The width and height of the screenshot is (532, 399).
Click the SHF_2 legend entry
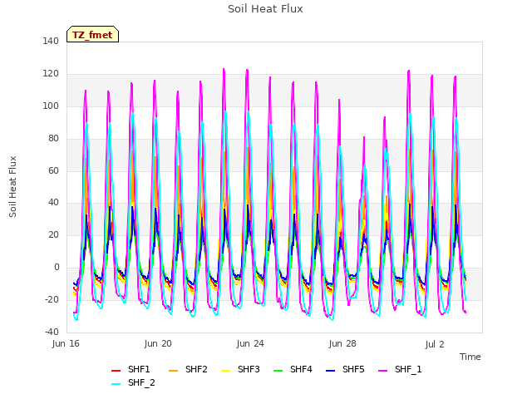[x=133, y=382]
